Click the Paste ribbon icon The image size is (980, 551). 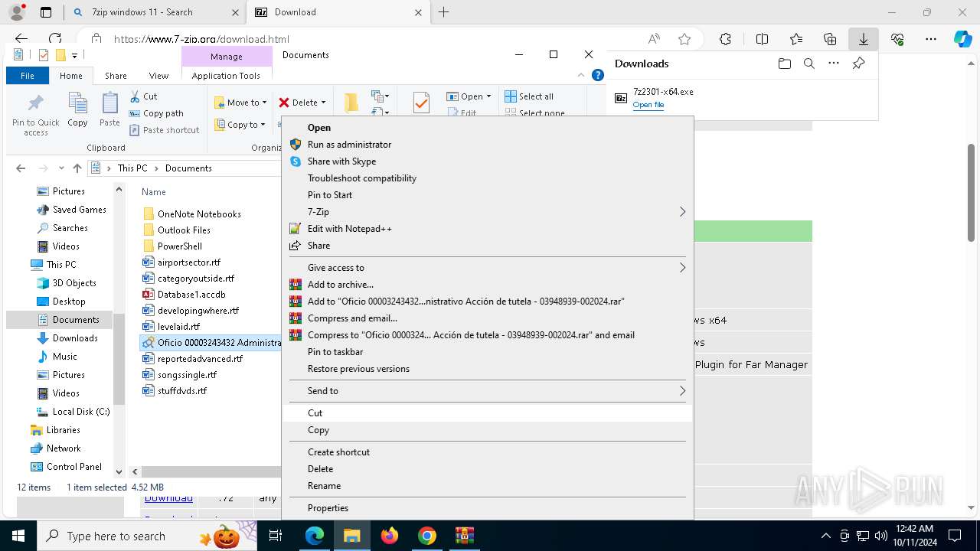109,109
